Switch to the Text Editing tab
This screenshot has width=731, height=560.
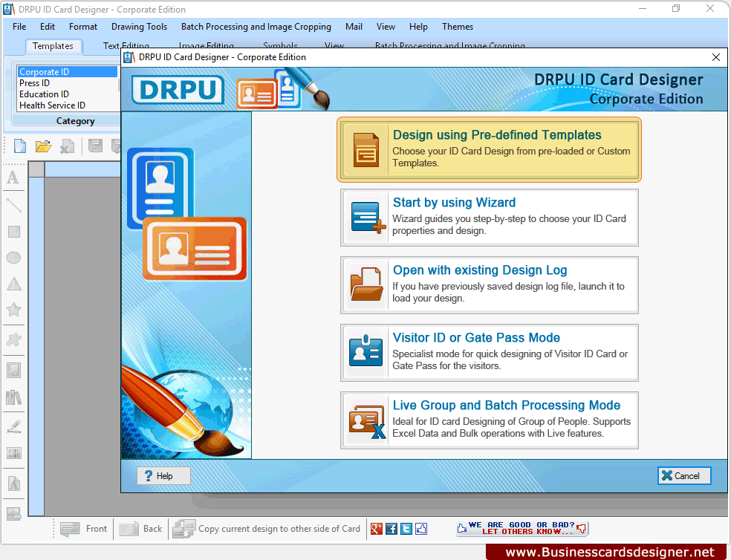tap(126, 45)
